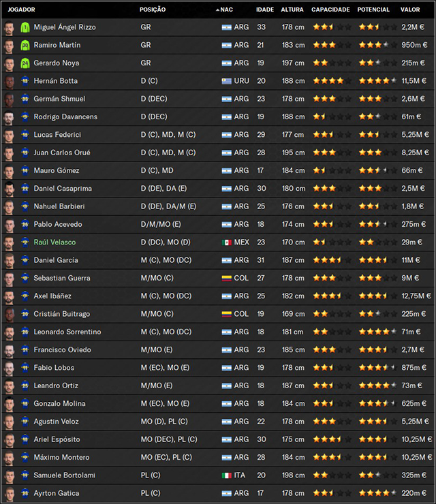Click Raúl Velasco's value 29m €
436x504 pixels.
pyautogui.click(x=412, y=242)
